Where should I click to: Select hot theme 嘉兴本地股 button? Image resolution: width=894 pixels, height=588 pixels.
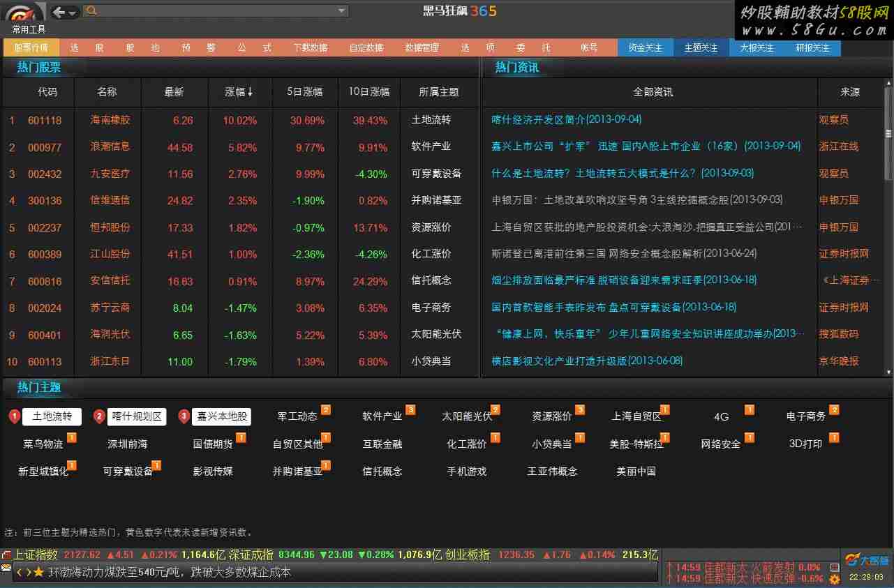[x=221, y=416]
